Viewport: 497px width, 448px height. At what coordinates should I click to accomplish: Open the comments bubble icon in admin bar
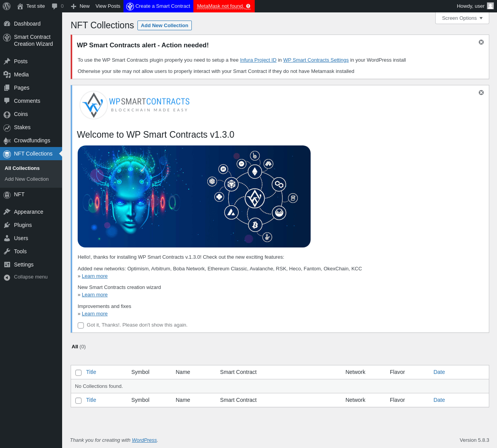click(54, 6)
